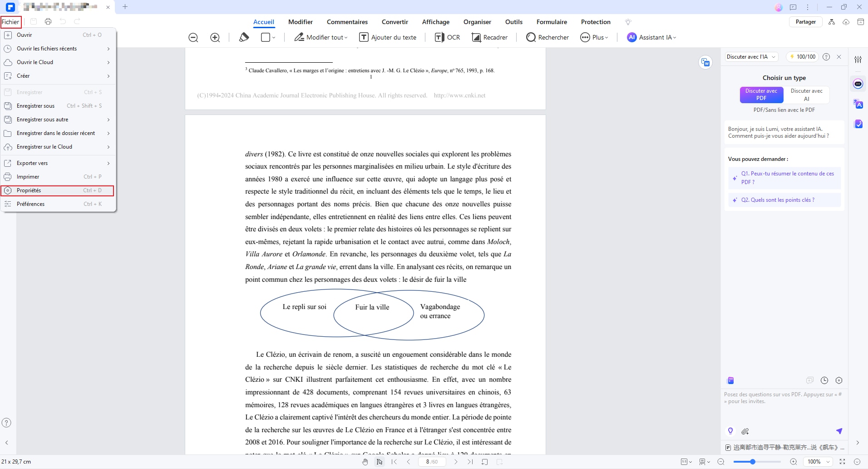Click the cloud upload icon
Screen dimensions: 868x469
click(x=846, y=22)
